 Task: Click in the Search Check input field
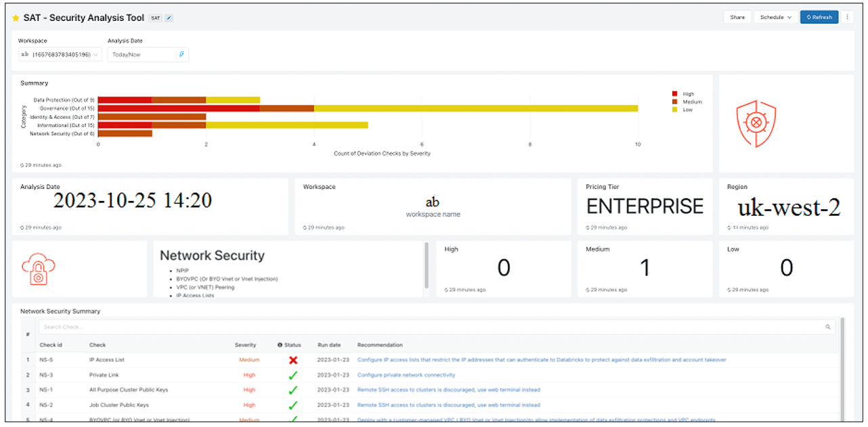pos(436,327)
